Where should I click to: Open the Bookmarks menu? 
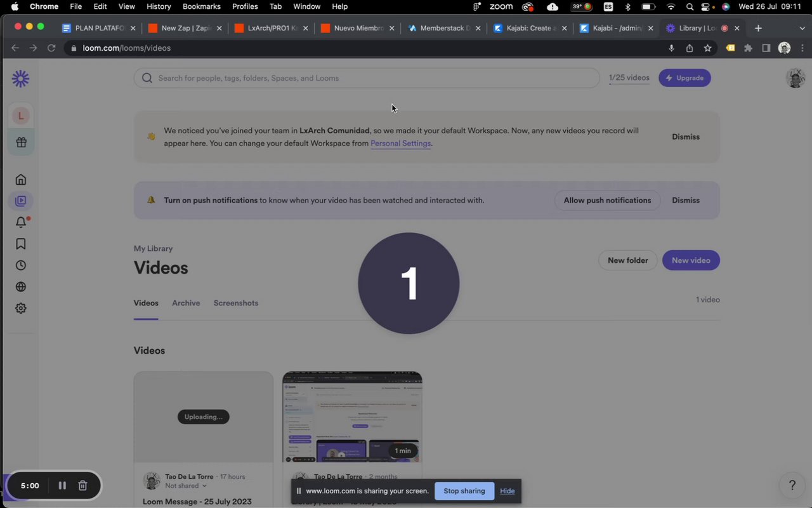point(202,6)
